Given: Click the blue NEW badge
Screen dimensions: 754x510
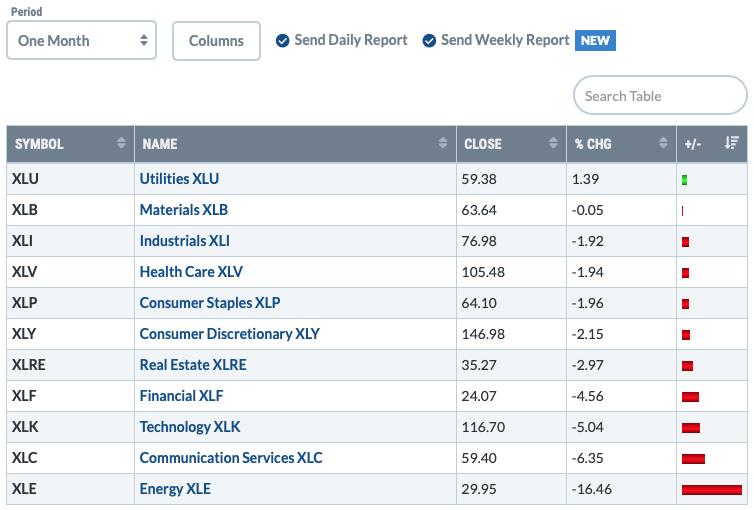Looking at the screenshot, I should [x=595, y=41].
